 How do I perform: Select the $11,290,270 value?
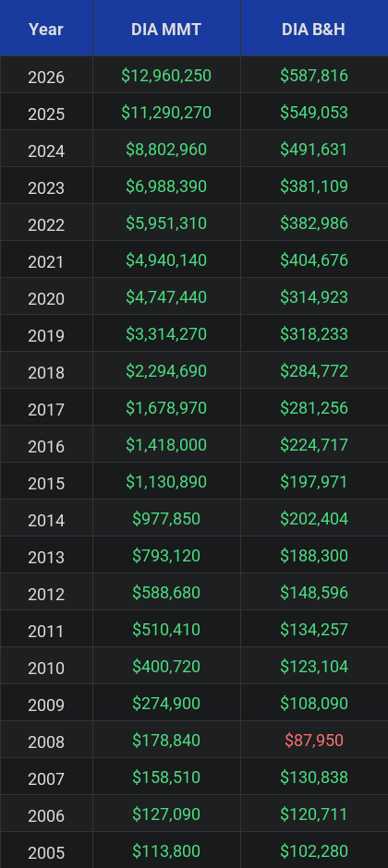[x=166, y=113]
